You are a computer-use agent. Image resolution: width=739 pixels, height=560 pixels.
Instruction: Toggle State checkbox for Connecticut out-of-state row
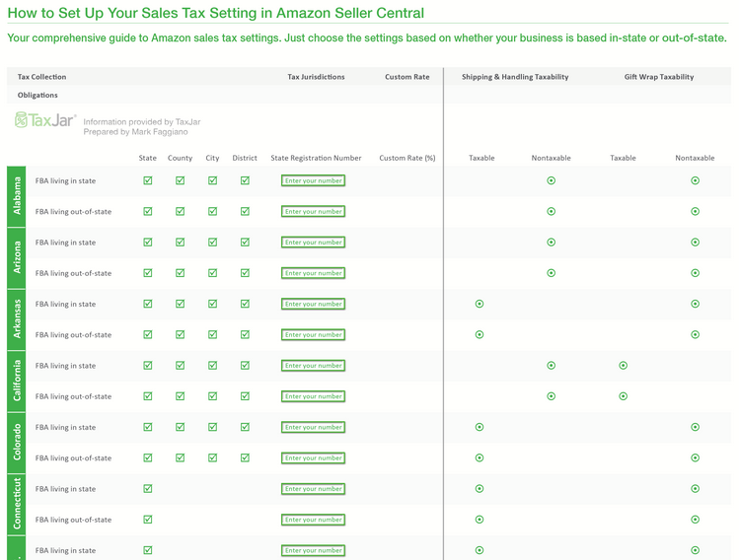point(148,520)
